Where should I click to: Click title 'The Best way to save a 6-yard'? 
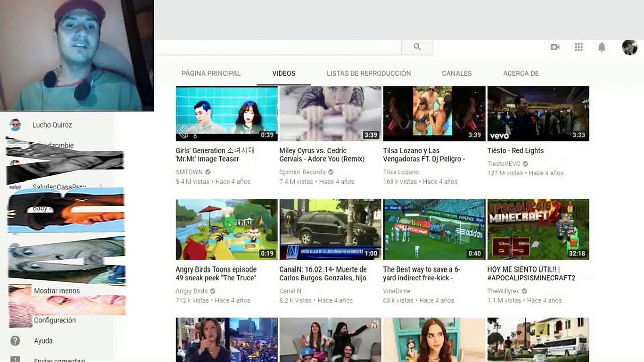coord(422,274)
